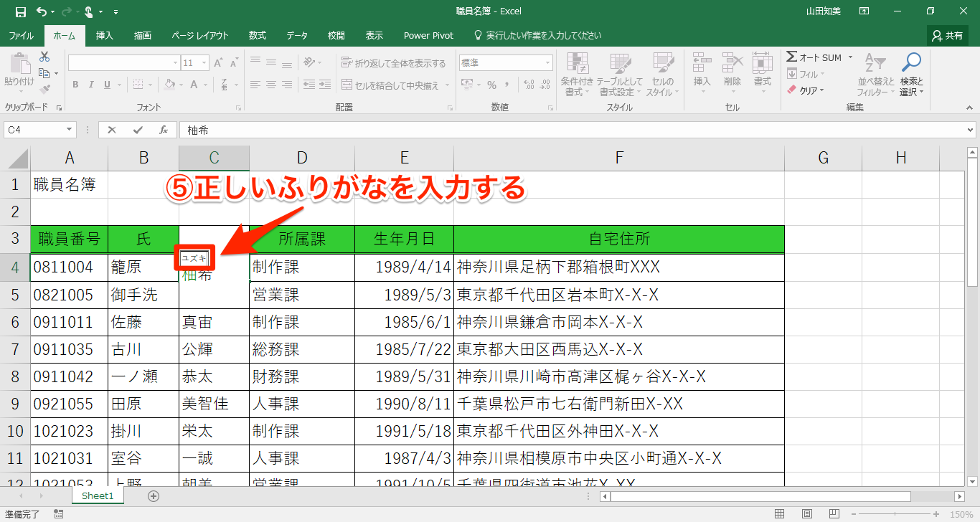Switch to the 挿入 (Insert) tab
Screen dimensions: 980x522
click(x=105, y=35)
